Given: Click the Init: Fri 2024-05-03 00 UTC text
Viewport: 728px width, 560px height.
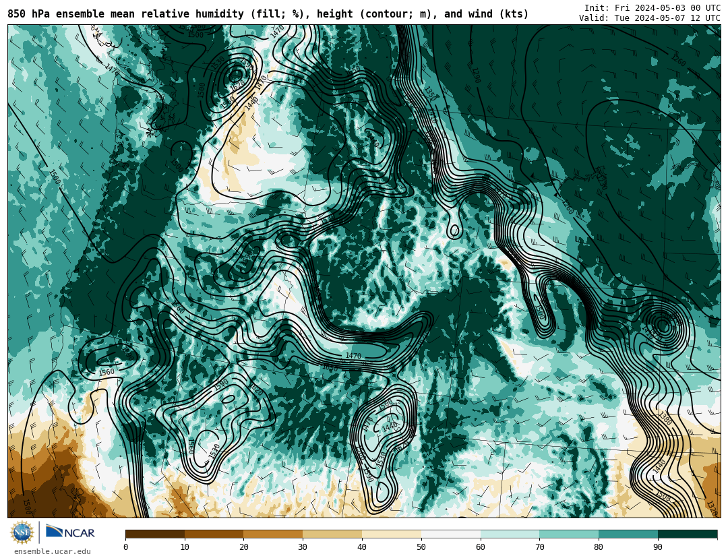Looking at the screenshot, I should point(653,7).
